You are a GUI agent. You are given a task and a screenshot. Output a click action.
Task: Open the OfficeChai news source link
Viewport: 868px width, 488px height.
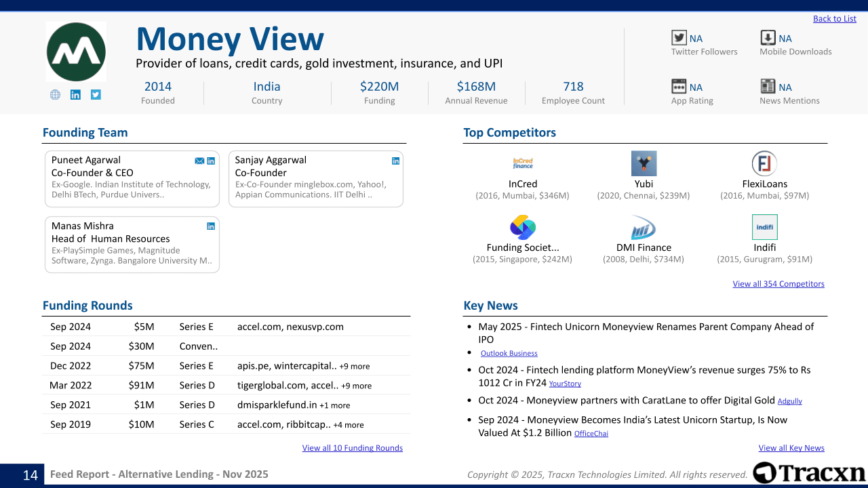coord(591,434)
